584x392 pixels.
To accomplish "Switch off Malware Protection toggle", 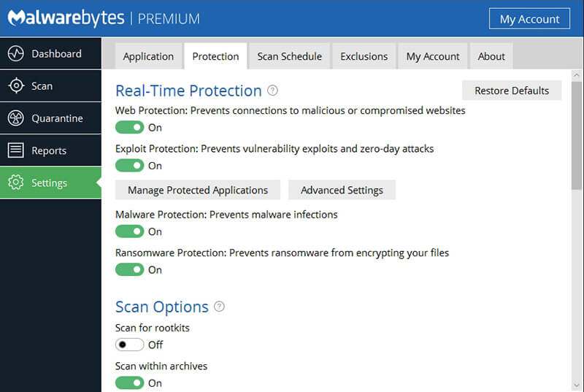I will (x=130, y=231).
